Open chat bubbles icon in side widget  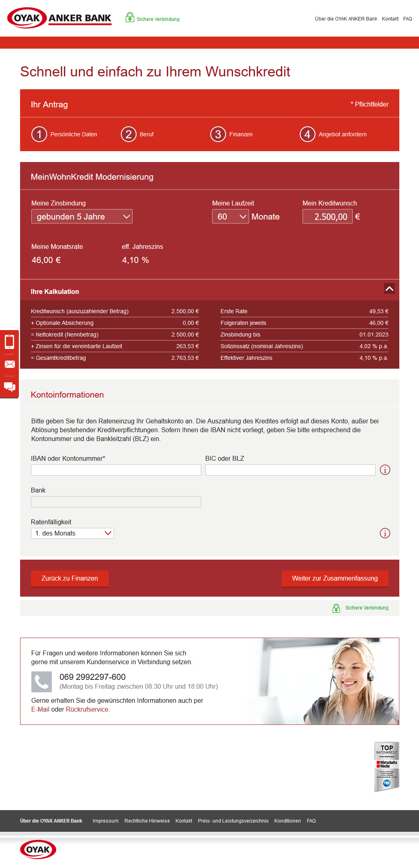10,387
